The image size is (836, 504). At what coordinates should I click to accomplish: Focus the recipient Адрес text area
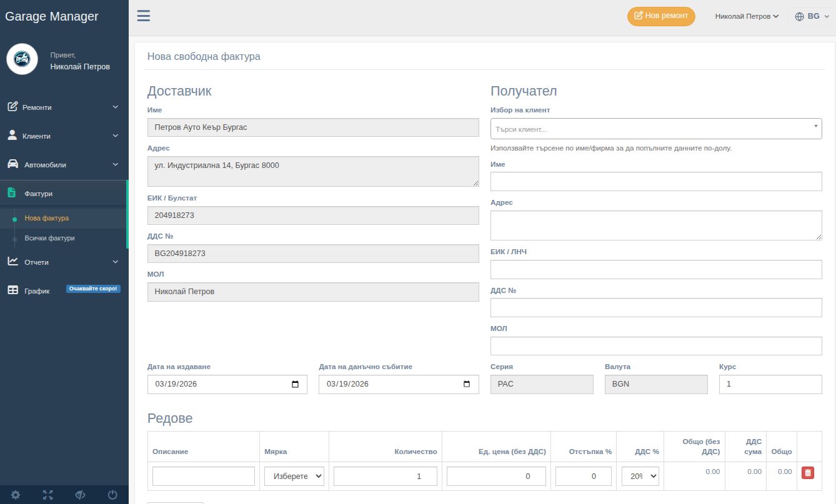pos(656,225)
